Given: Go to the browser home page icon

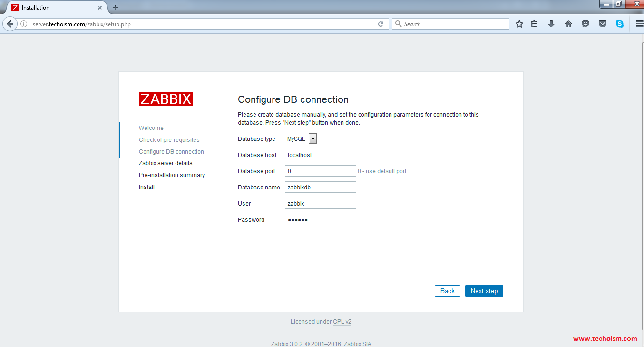Looking at the screenshot, I should click(568, 24).
